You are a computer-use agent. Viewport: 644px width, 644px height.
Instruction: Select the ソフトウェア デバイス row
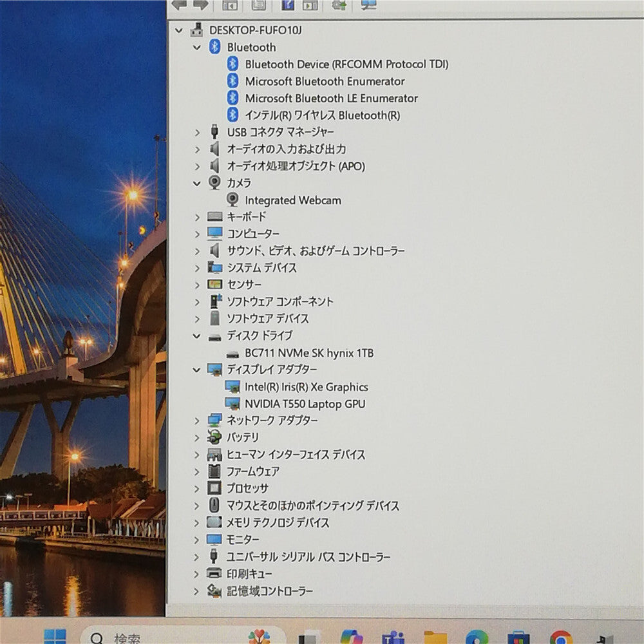pyautogui.click(x=268, y=318)
